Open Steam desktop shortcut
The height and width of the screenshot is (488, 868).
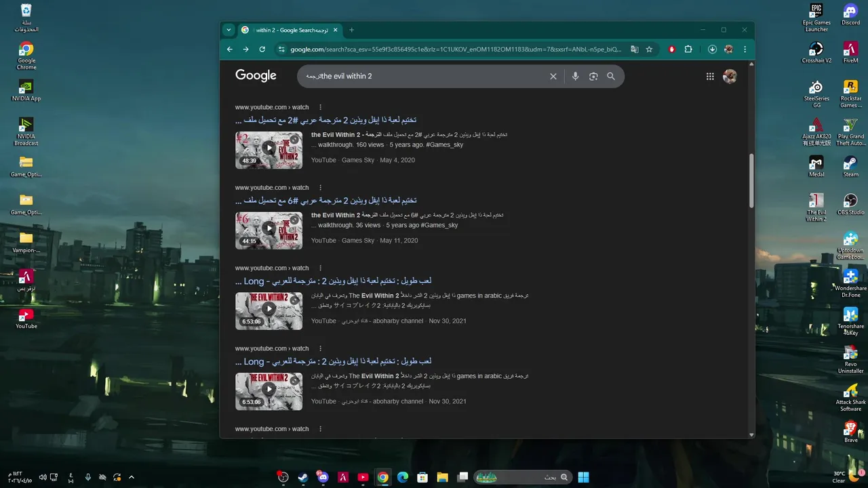tap(850, 166)
